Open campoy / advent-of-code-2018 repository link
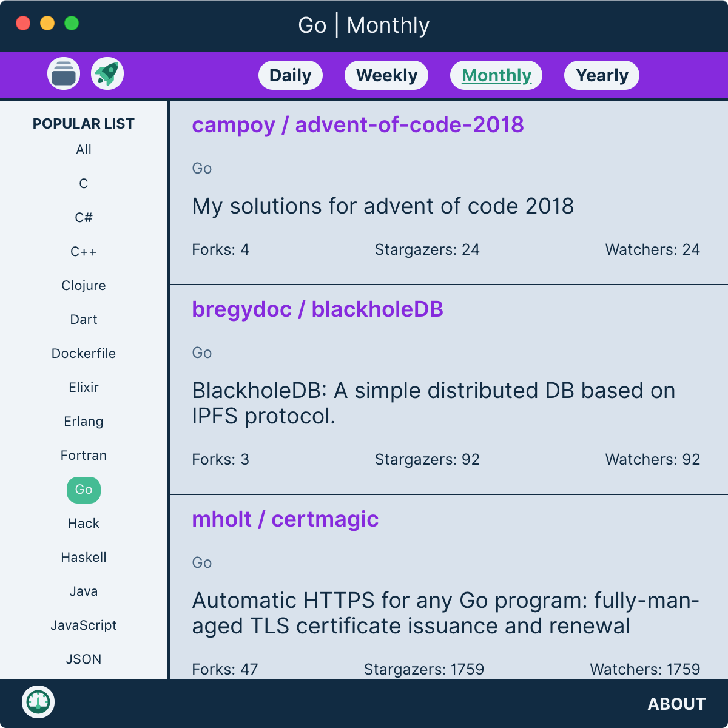This screenshot has width=728, height=728. (358, 124)
